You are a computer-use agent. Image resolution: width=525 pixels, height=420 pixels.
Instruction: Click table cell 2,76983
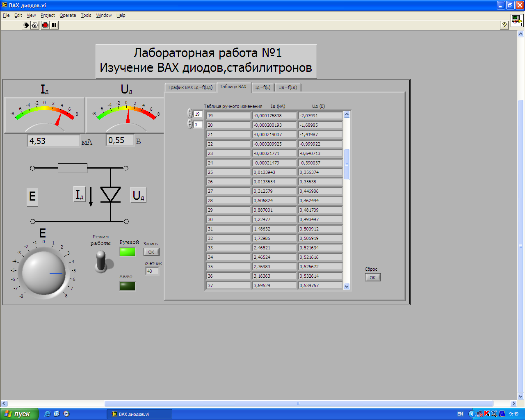click(274, 267)
